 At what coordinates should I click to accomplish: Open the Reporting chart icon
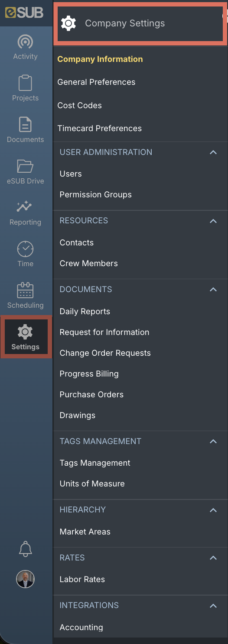(25, 206)
